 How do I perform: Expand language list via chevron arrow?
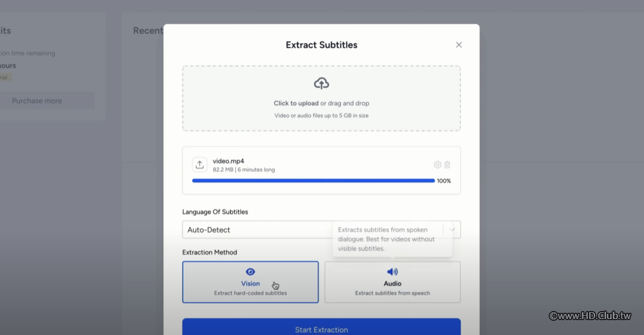pos(452,230)
